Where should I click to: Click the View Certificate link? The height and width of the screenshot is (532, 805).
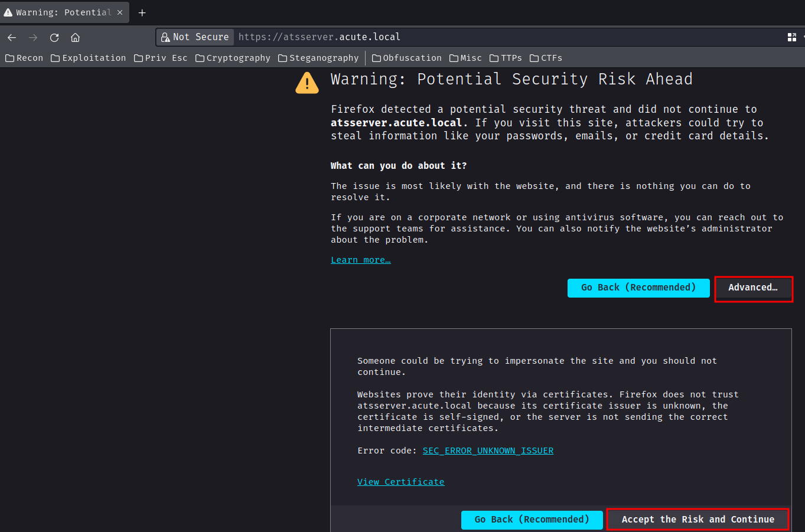pyautogui.click(x=400, y=482)
